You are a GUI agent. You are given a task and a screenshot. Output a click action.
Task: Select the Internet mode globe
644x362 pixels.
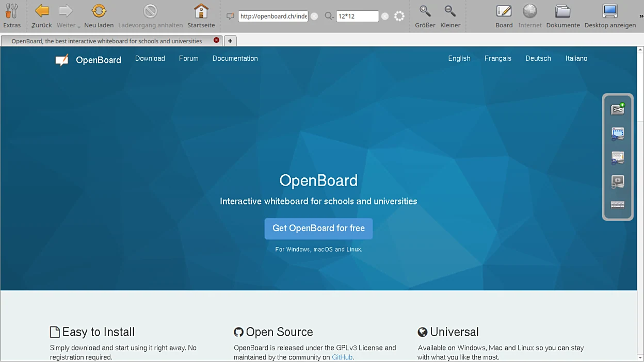pos(530,15)
